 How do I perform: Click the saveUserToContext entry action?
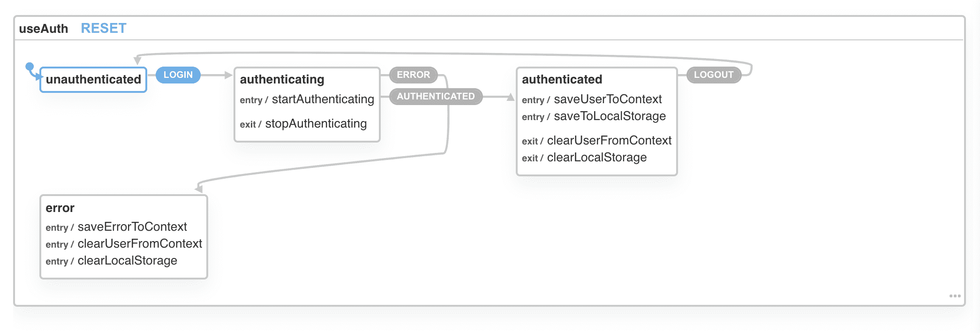(607, 99)
